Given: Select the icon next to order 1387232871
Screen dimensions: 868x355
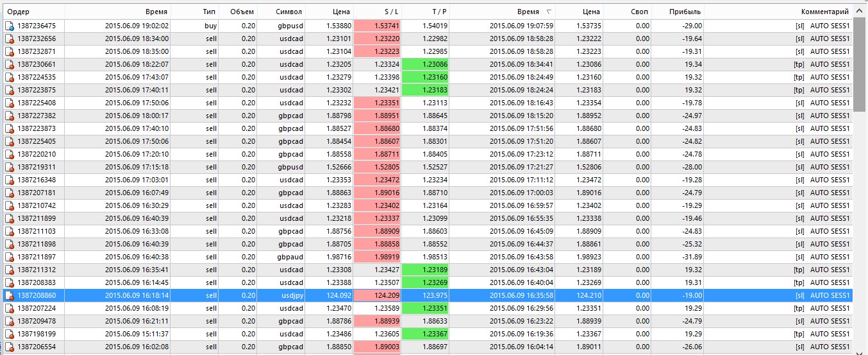Looking at the screenshot, I should (10, 52).
